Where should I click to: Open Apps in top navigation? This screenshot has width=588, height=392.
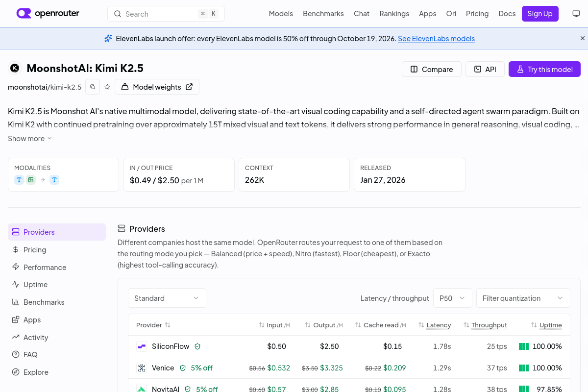(x=428, y=14)
